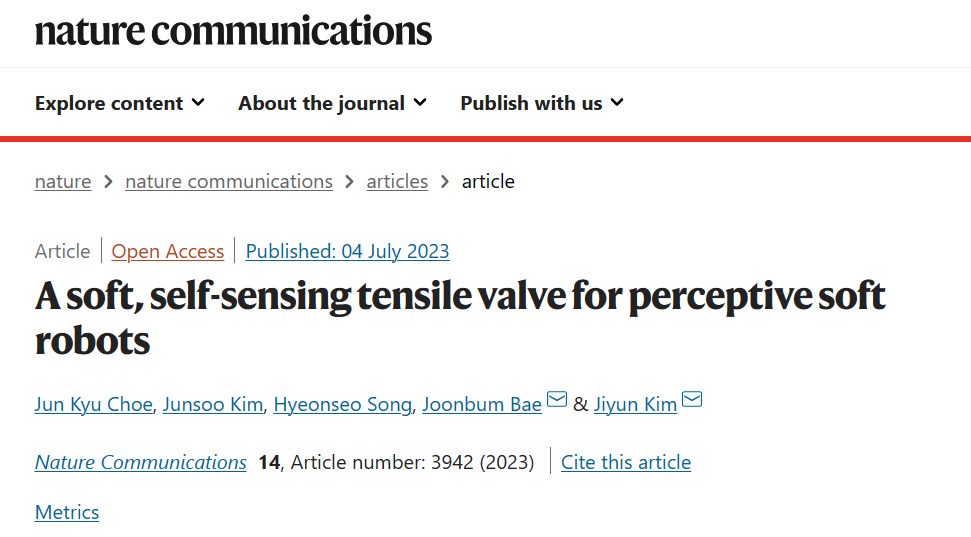Click the nature communications logo
The width and height of the screenshot is (971, 537).
click(x=233, y=31)
